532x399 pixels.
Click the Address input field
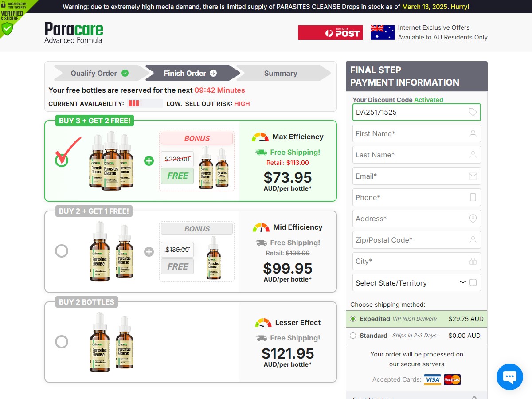tap(417, 219)
